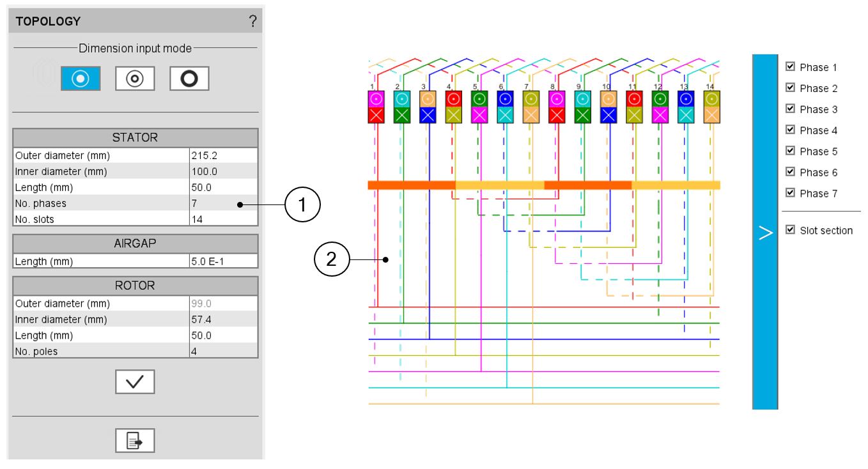Click slot 14 olive coil symbol
This screenshot has height=469, width=868.
710,99
